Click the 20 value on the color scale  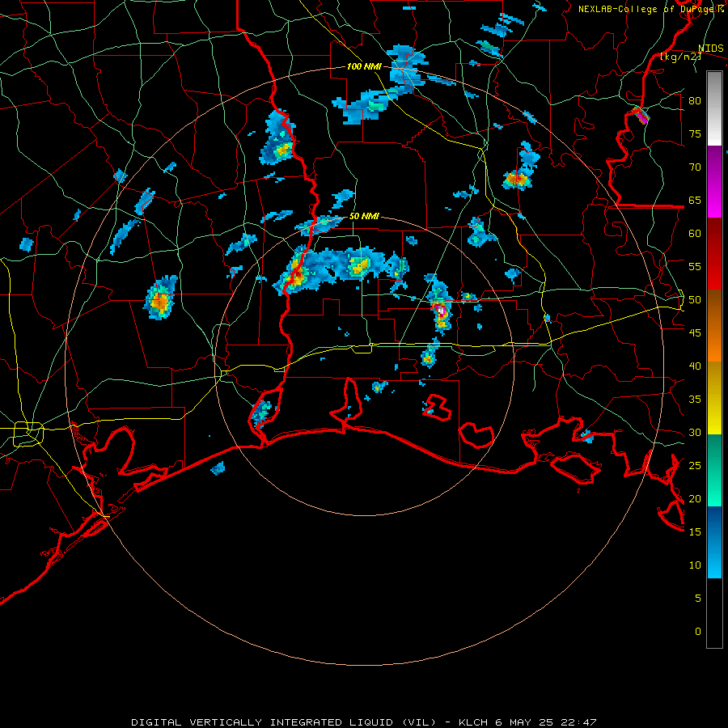click(x=695, y=498)
